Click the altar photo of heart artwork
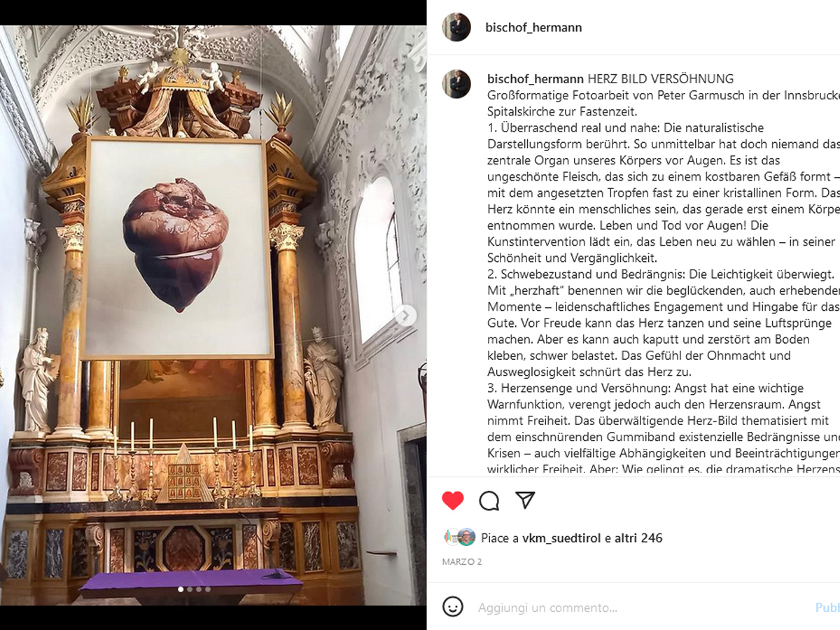This screenshot has width=840, height=630. [x=213, y=315]
